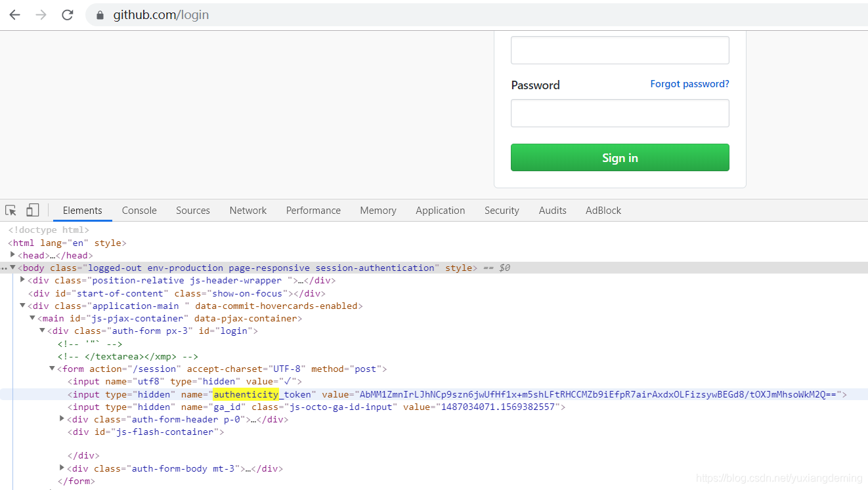Screen dimensions: 868x490
Task: Click the browser back arrow
Action: pos(14,14)
